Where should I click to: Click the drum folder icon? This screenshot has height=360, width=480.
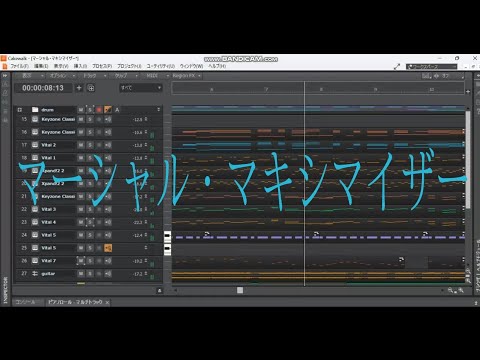pos(35,110)
